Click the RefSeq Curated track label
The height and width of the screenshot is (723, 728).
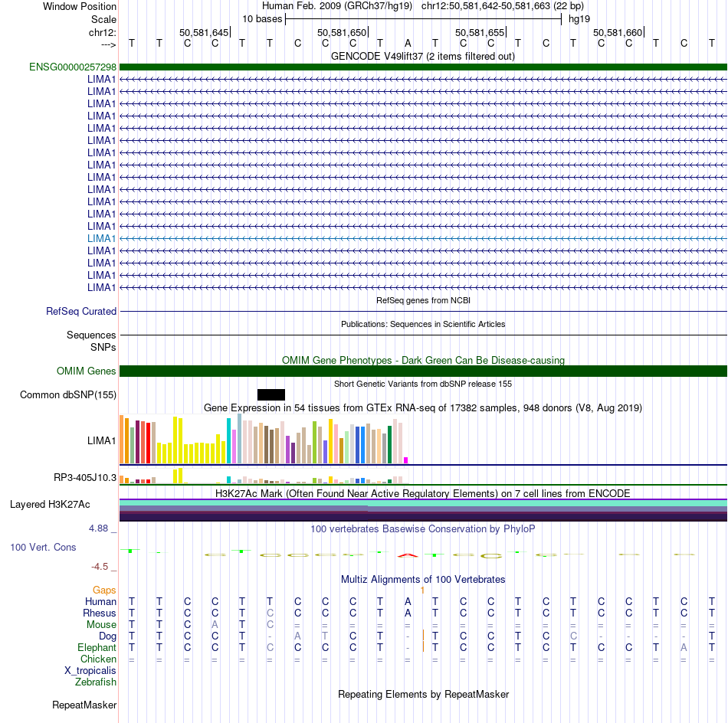(x=80, y=312)
